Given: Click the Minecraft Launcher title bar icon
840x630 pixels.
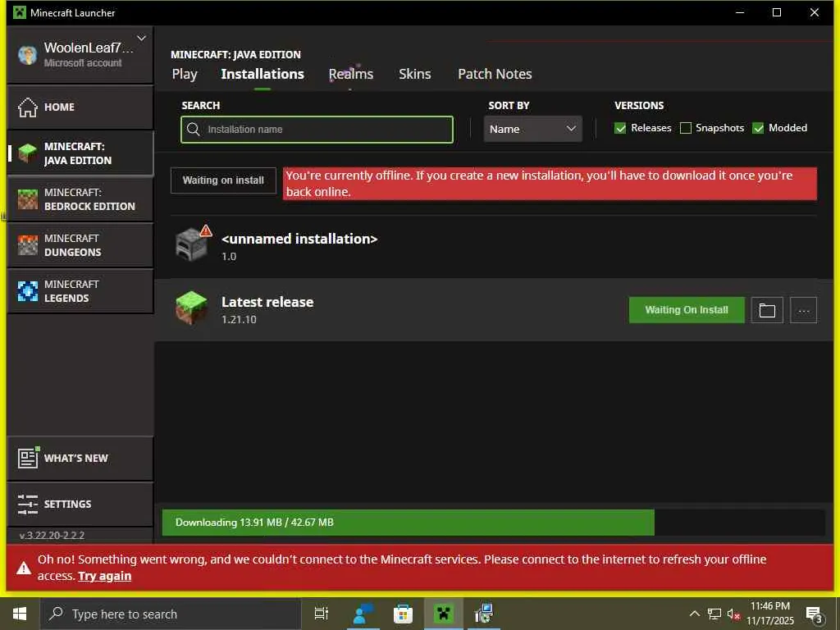Looking at the screenshot, I should (20, 12).
